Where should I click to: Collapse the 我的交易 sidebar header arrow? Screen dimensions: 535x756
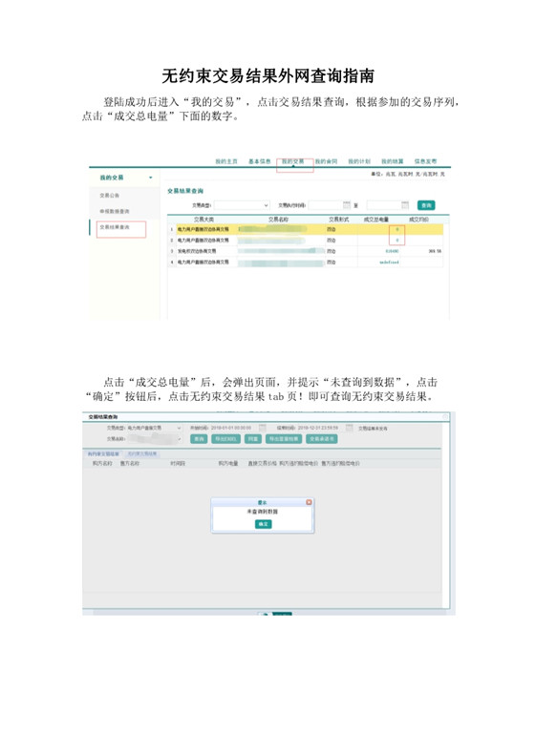tap(151, 178)
